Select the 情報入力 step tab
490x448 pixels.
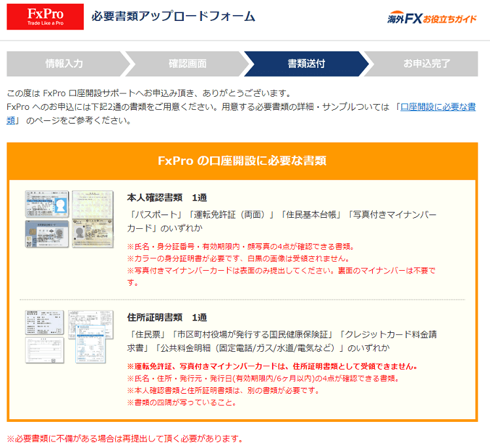click(x=64, y=63)
